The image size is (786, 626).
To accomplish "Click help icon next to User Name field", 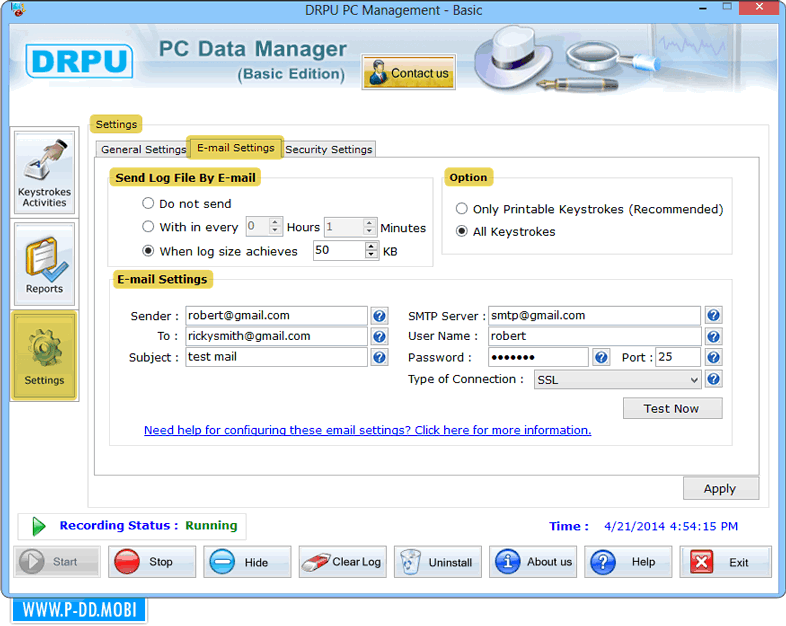I will [x=713, y=336].
